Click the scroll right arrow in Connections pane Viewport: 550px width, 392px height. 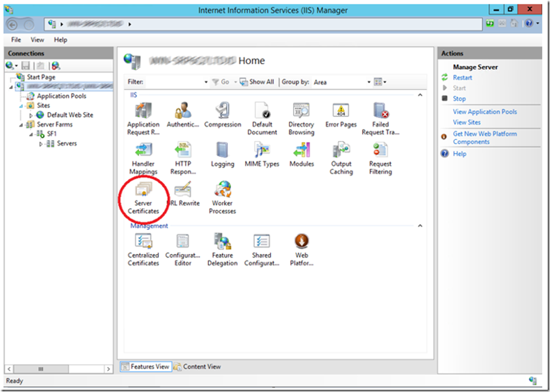coord(108,369)
